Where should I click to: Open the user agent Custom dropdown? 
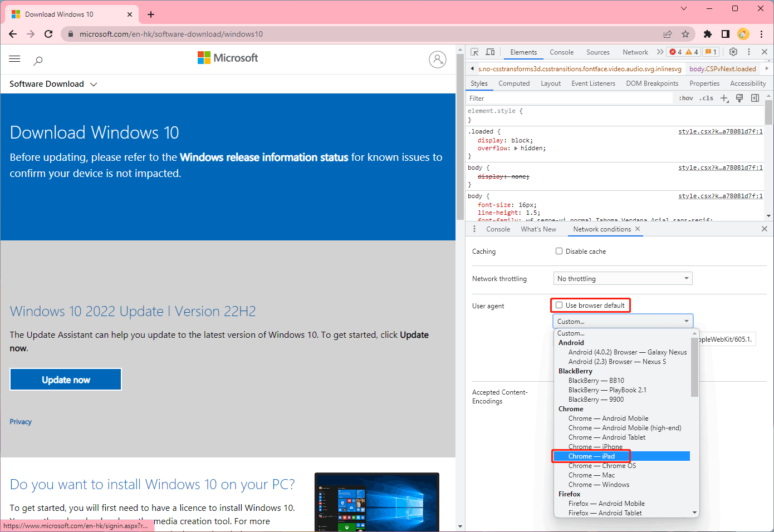pos(623,321)
